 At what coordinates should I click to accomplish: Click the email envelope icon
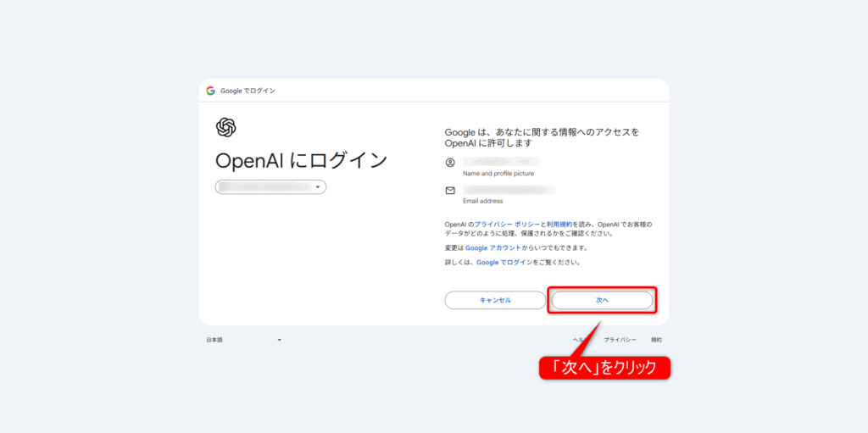pyautogui.click(x=450, y=191)
